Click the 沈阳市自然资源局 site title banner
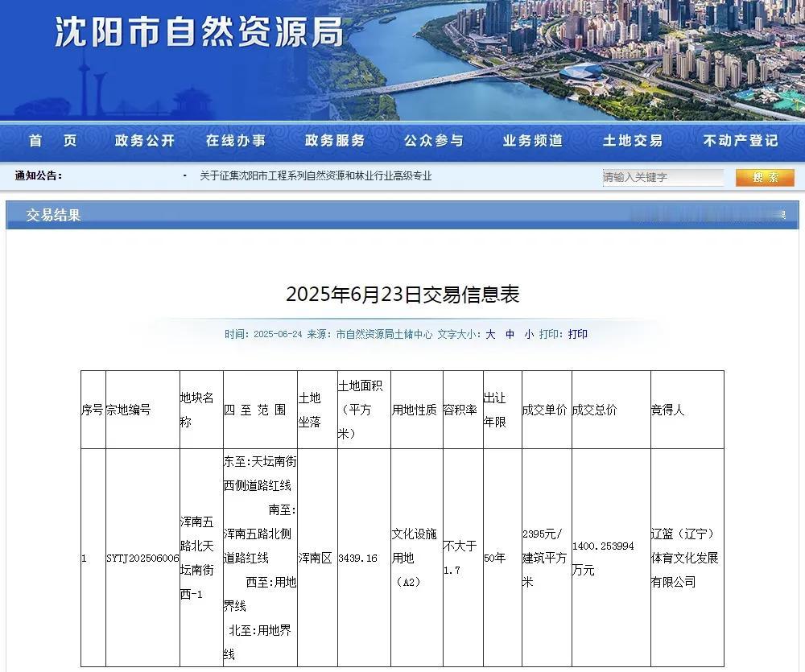Viewport: 805px width, 672px height. (x=199, y=32)
